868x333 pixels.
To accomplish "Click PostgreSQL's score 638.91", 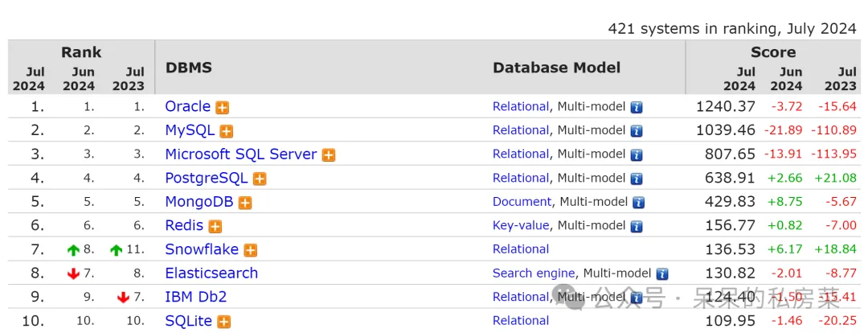I will click(730, 178).
